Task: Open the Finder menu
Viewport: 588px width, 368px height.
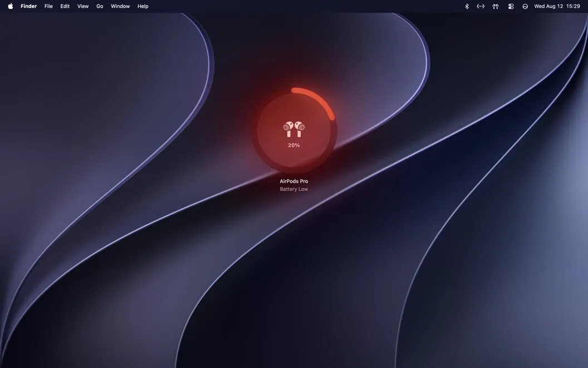Action: (28, 6)
